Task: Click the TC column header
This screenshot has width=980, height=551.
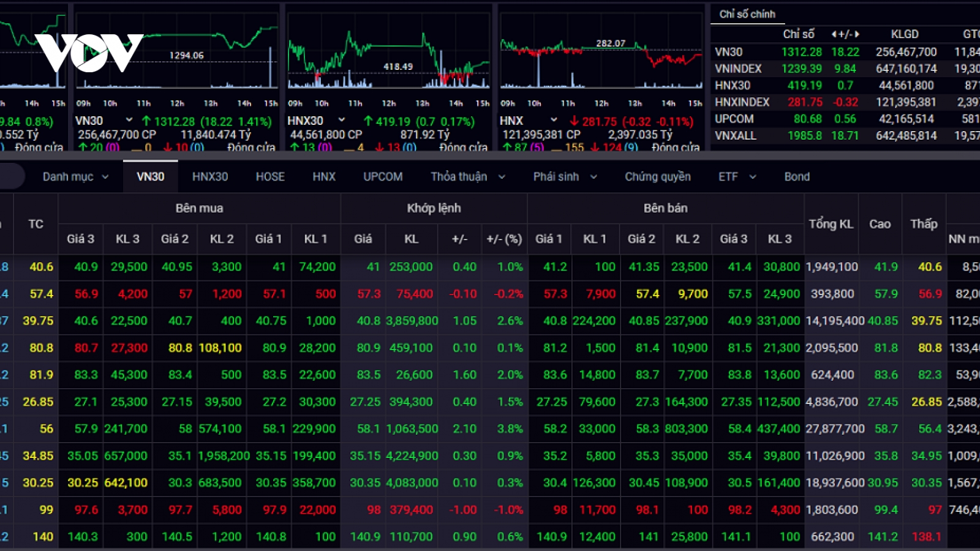Action: point(36,224)
